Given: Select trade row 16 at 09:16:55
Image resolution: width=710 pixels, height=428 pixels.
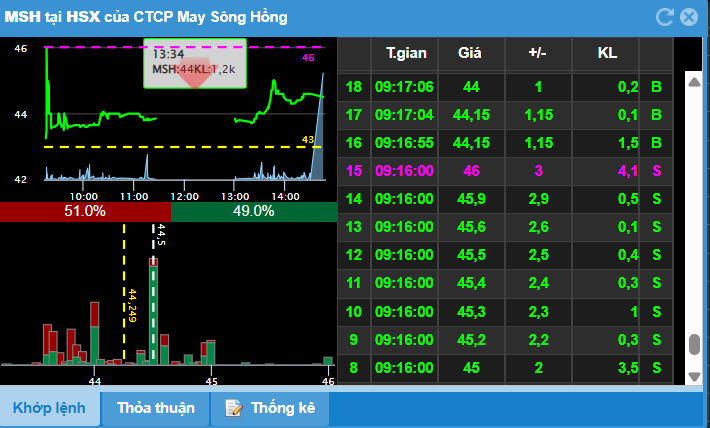Looking at the screenshot, I should [x=505, y=143].
